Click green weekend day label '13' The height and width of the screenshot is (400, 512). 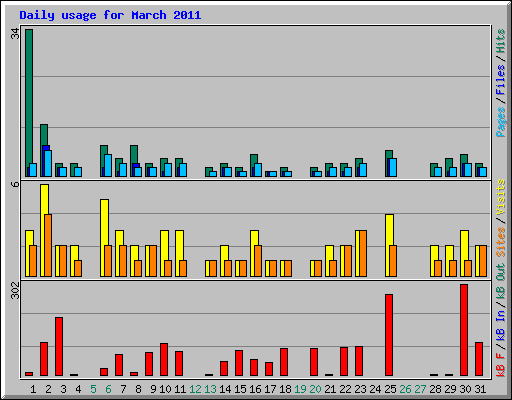point(210,389)
